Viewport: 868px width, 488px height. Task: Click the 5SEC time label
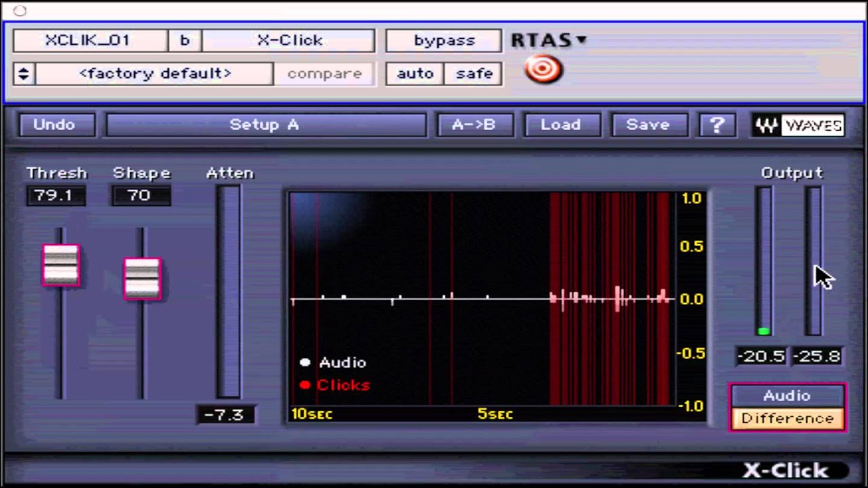[496, 414]
